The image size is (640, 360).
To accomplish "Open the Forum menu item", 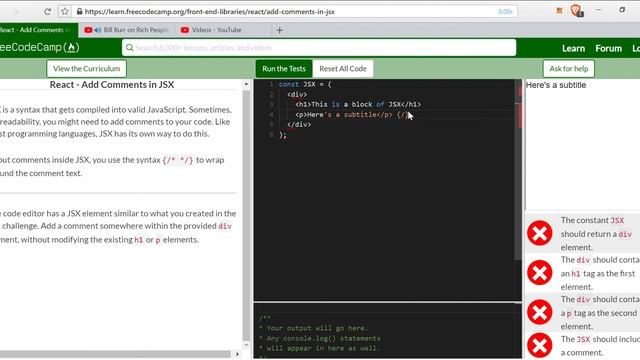I will [x=608, y=48].
